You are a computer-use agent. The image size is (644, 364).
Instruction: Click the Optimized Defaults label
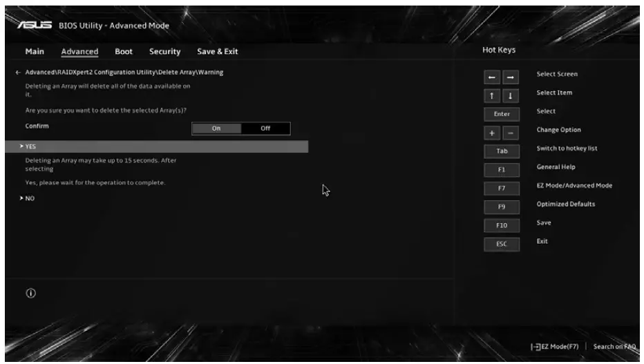(565, 204)
